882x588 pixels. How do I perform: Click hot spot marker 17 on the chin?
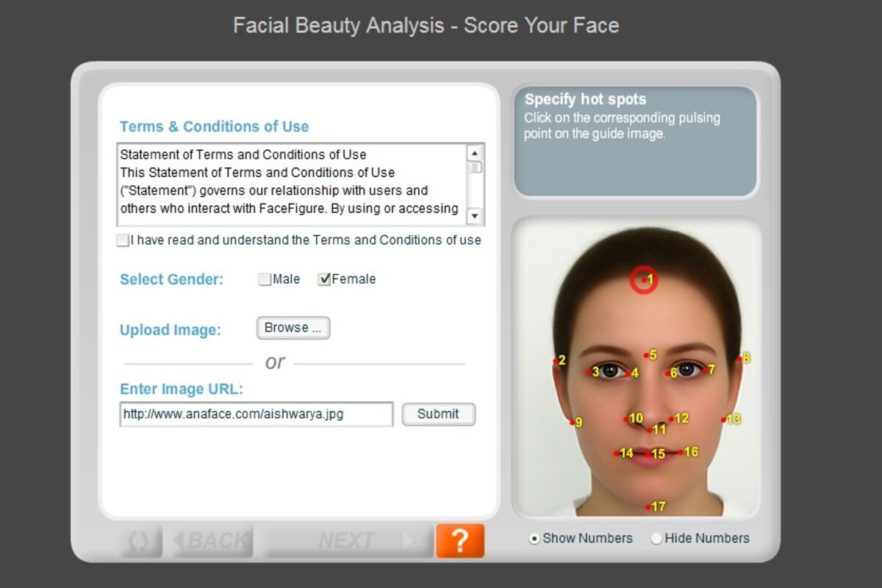point(648,507)
